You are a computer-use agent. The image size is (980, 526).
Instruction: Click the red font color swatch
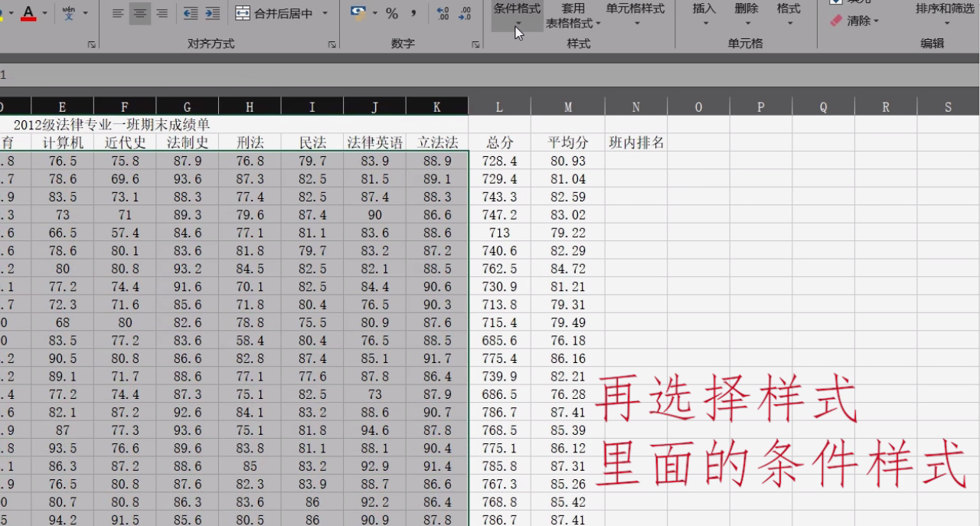coord(28,20)
